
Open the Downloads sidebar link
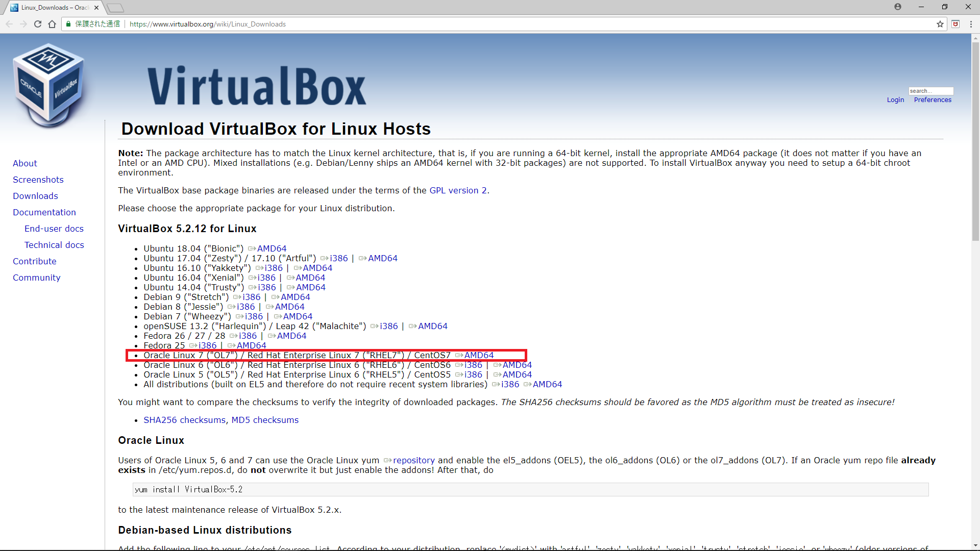pyautogui.click(x=35, y=196)
